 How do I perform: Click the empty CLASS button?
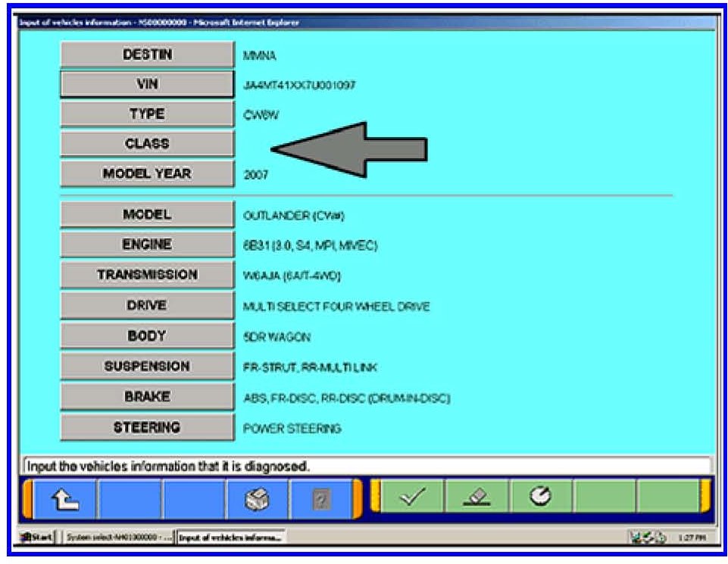click(147, 144)
